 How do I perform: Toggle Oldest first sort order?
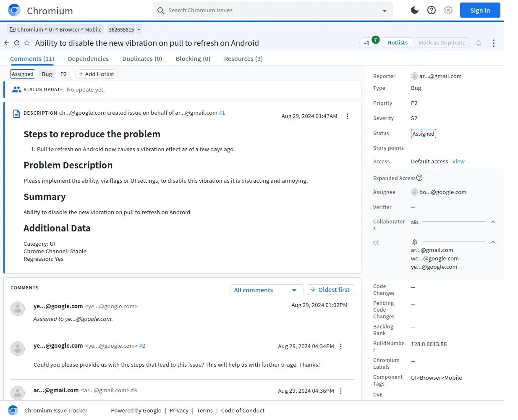(x=330, y=290)
